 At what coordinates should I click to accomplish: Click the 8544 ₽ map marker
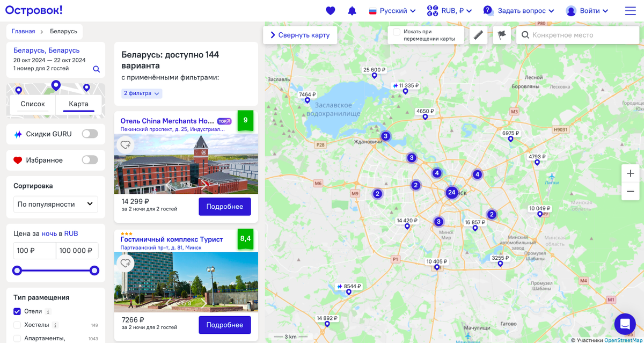(x=349, y=289)
